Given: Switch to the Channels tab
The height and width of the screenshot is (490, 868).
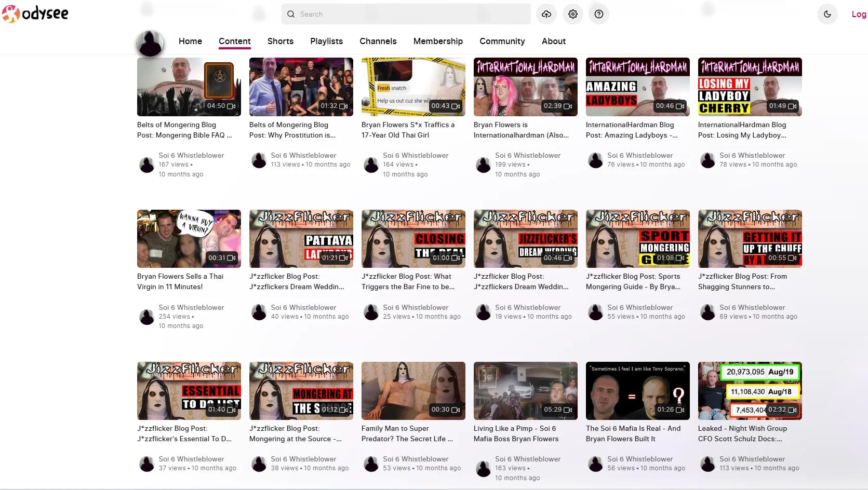Looking at the screenshot, I should tap(378, 41).
